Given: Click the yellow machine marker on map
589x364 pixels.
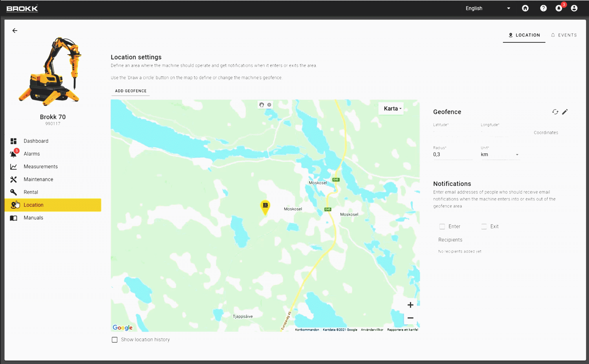Looking at the screenshot, I should (x=265, y=206).
